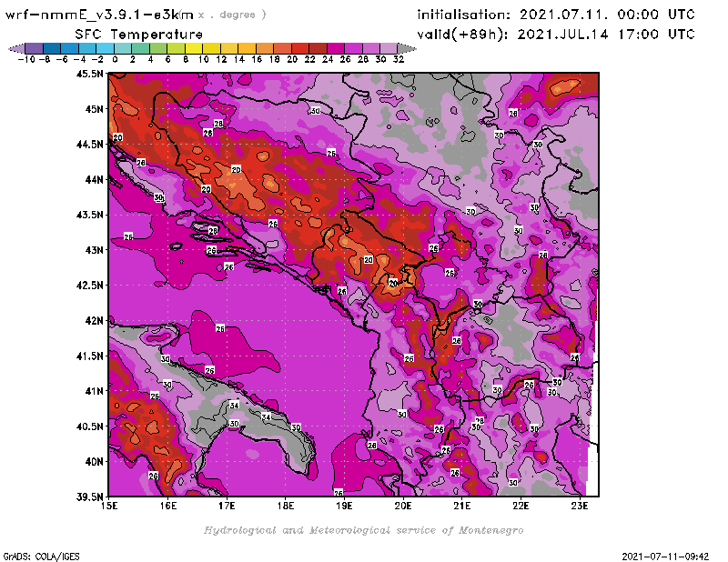Click the 45N latitude axis label

(x=94, y=109)
